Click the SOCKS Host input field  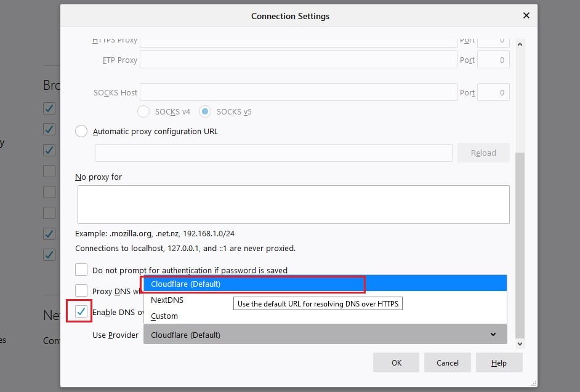tap(298, 92)
